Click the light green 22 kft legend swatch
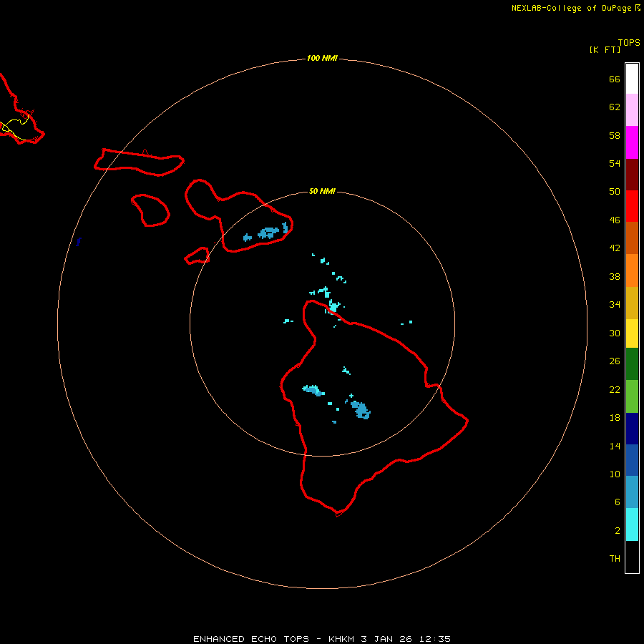Image resolution: width=644 pixels, height=644 pixels. click(632, 396)
